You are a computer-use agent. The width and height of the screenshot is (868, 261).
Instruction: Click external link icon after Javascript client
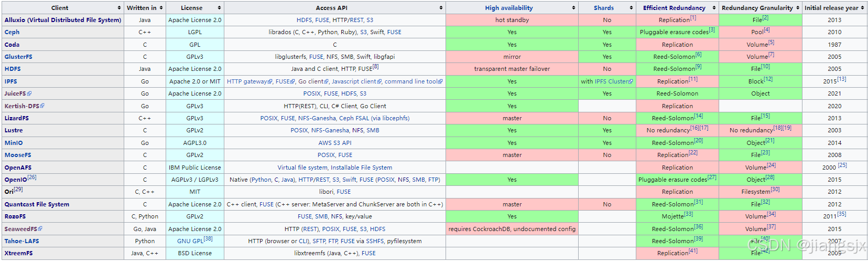pos(379,81)
